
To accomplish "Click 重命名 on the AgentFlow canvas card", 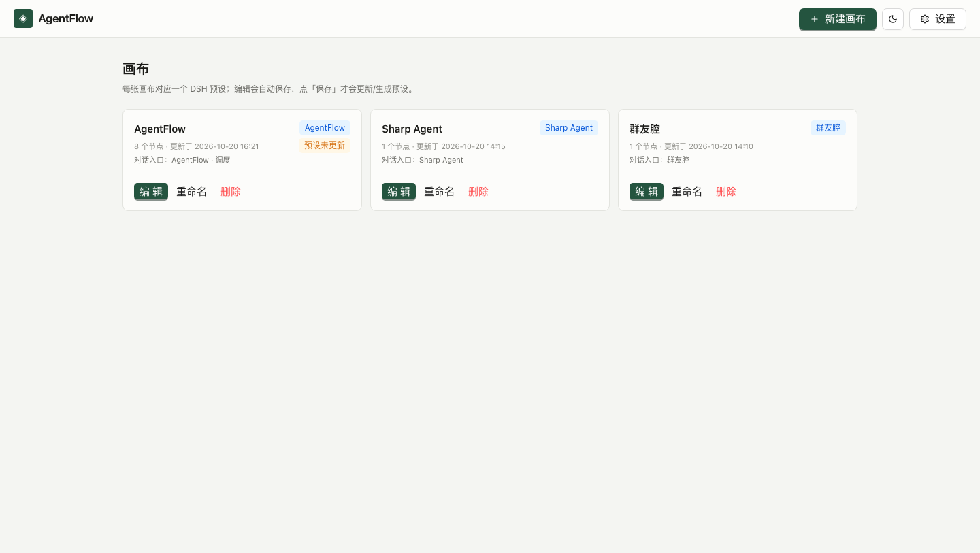I will click(x=192, y=192).
